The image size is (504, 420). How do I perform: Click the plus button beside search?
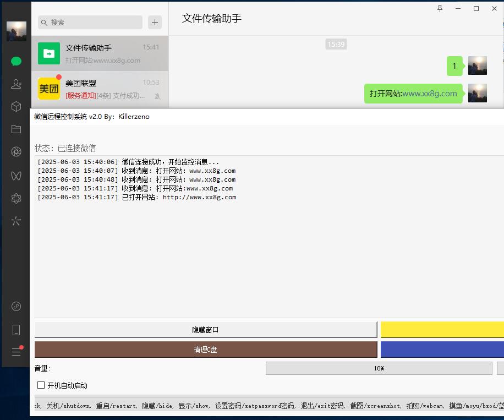(155, 22)
